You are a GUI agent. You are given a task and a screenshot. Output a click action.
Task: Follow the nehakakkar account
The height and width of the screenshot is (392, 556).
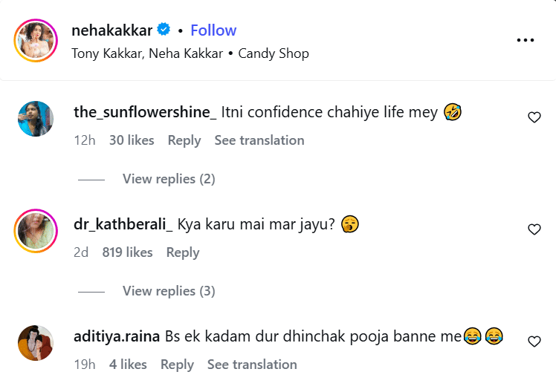coord(213,30)
